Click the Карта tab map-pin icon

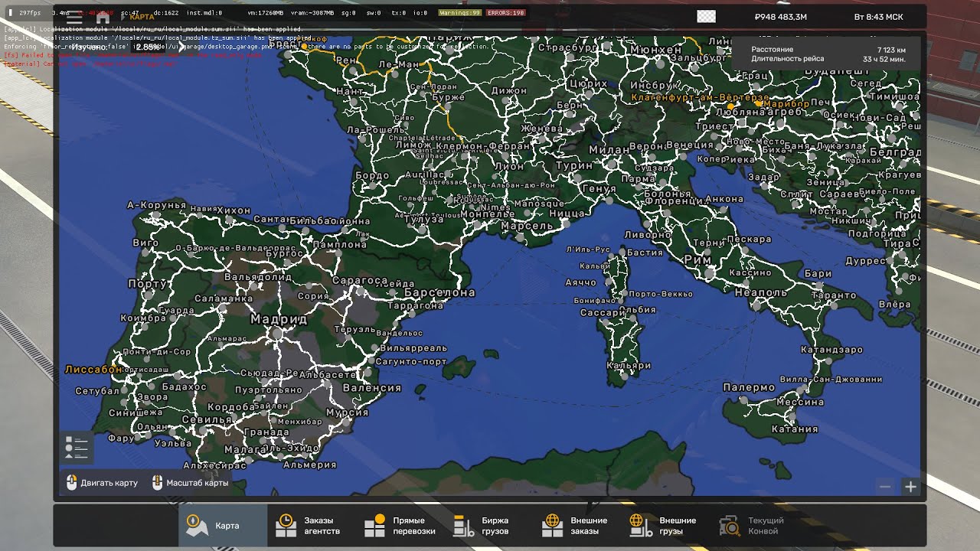tap(197, 526)
